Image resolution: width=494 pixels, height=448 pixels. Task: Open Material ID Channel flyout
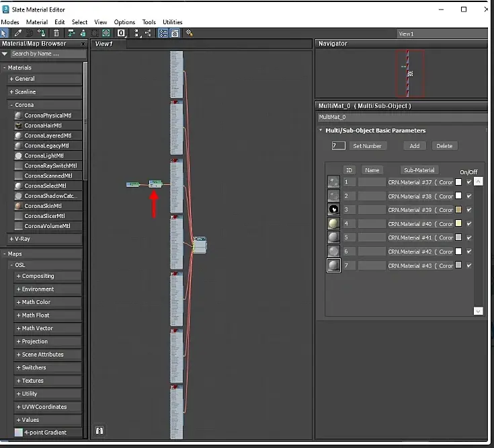(121, 33)
